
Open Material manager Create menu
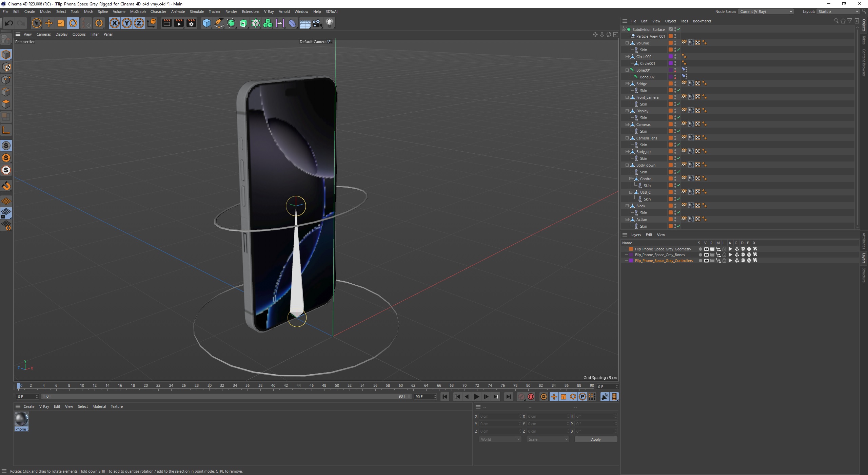tap(29, 406)
